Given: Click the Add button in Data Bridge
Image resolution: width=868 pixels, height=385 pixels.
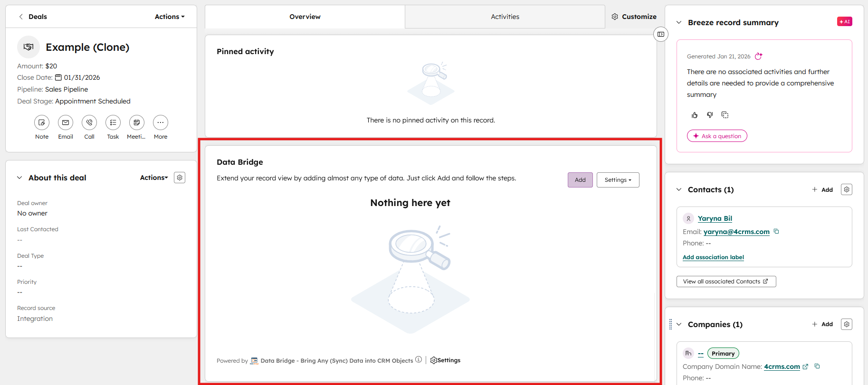Looking at the screenshot, I should (x=580, y=180).
